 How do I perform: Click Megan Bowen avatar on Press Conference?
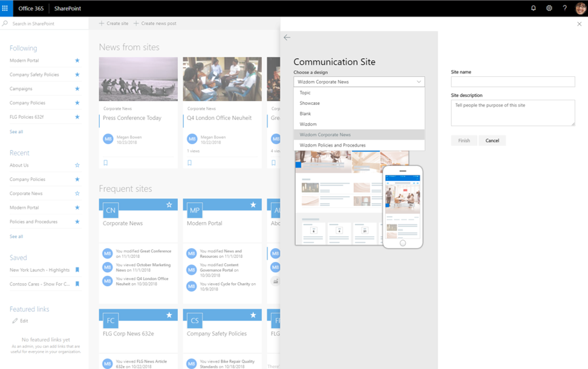pyautogui.click(x=108, y=139)
